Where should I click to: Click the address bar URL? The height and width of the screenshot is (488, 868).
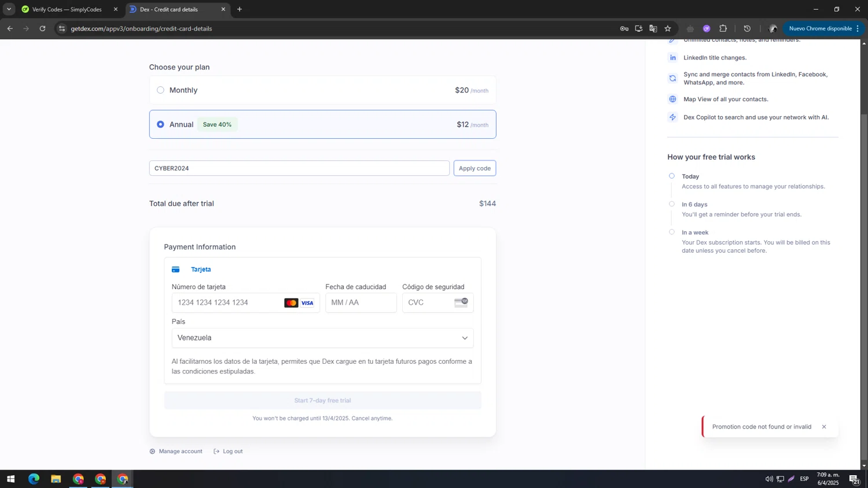point(141,28)
